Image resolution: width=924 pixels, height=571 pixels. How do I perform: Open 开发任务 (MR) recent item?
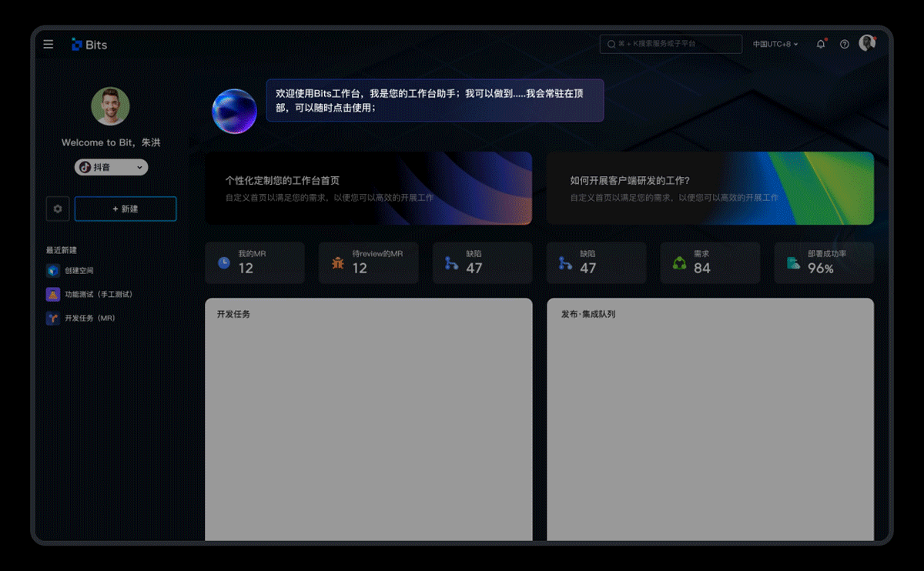coord(80,318)
